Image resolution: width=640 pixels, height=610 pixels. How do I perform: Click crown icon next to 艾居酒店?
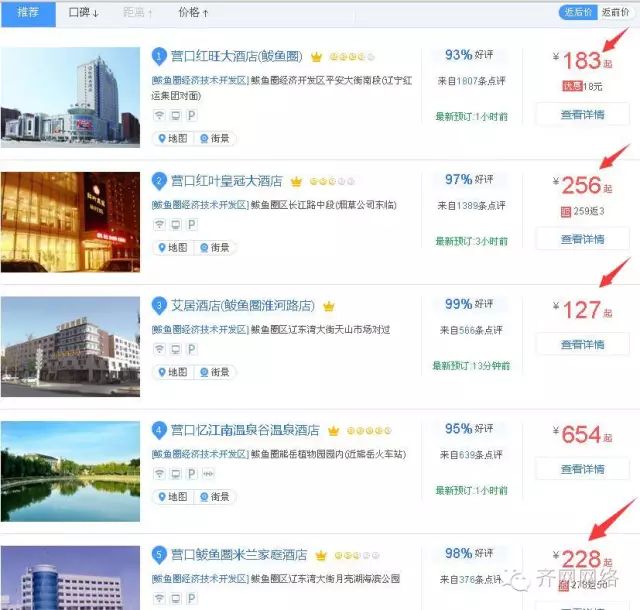pos(329,306)
